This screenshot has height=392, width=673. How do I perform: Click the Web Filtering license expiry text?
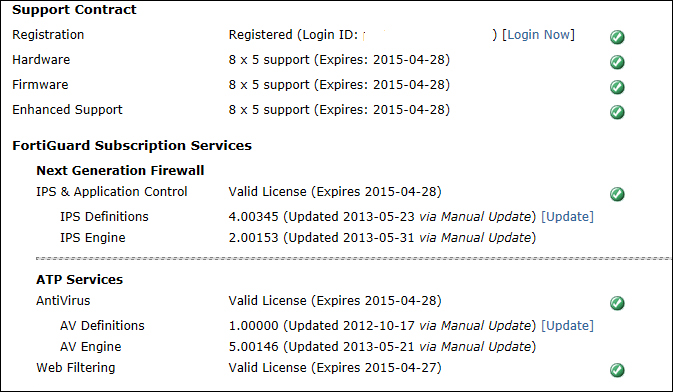pyautogui.click(x=335, y=368)
